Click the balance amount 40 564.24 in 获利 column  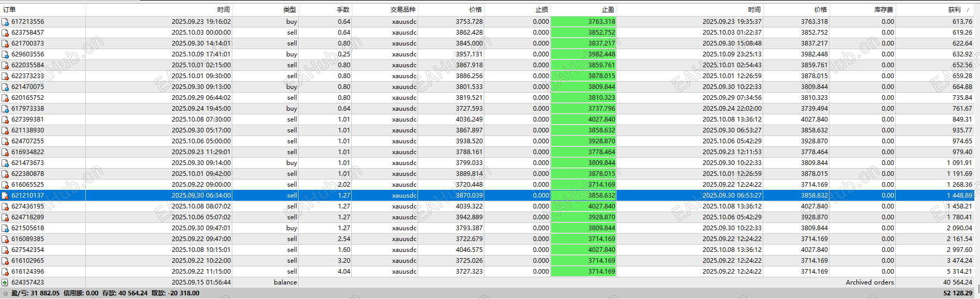pos(958,282)
